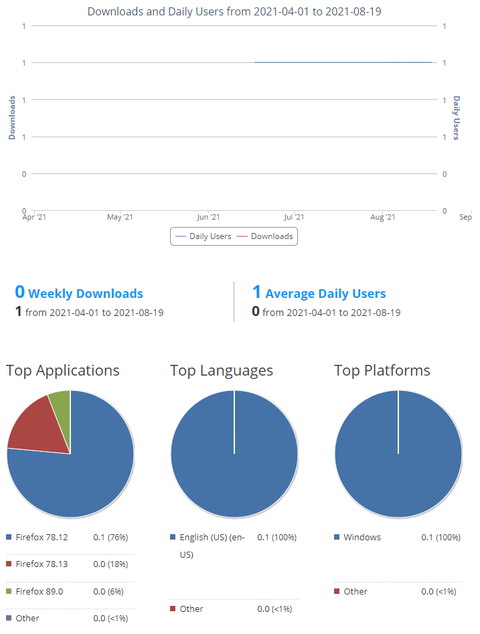Click the Top Languages heading
480x634 pixels.
[x=222, y=371]
